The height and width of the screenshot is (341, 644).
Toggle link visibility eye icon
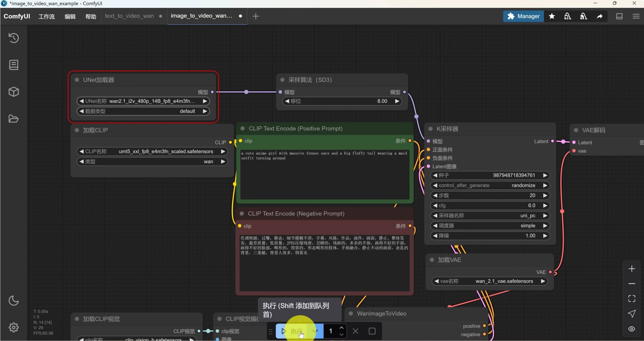(x=632, y=329)
